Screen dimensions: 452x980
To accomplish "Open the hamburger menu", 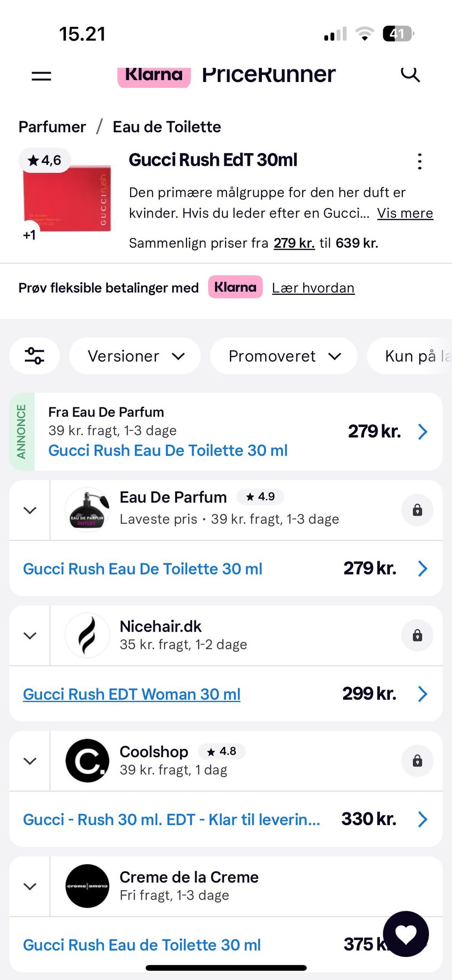I will click(41, 75).
